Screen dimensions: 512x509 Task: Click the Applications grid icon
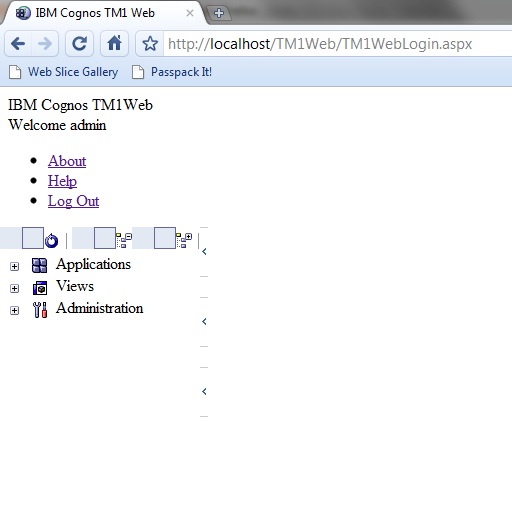pos(39,265)
